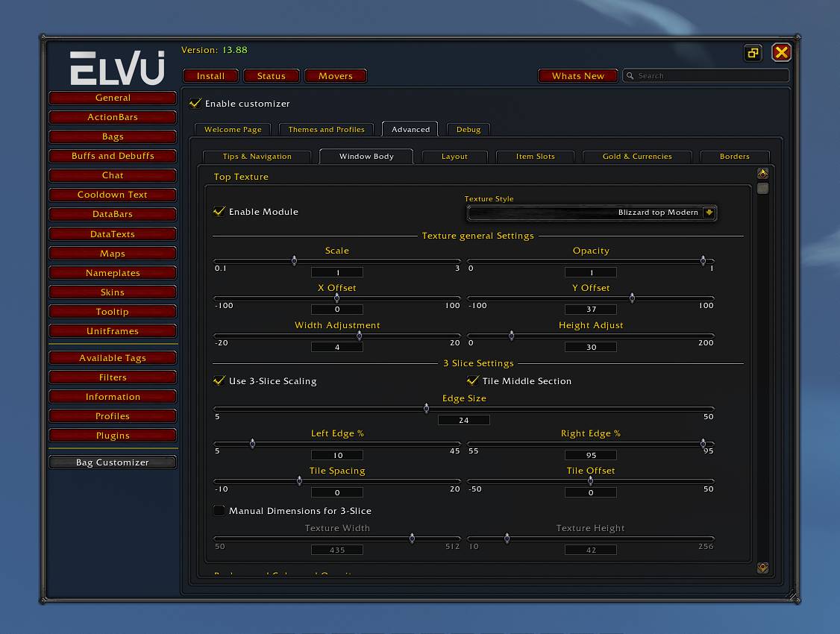
Task: Open the Chat category
Action: [113, 175]
